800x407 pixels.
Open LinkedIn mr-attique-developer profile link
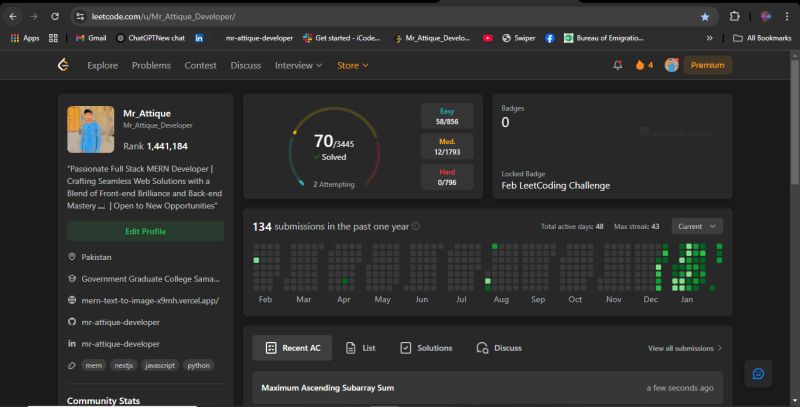tap(120, 344)
